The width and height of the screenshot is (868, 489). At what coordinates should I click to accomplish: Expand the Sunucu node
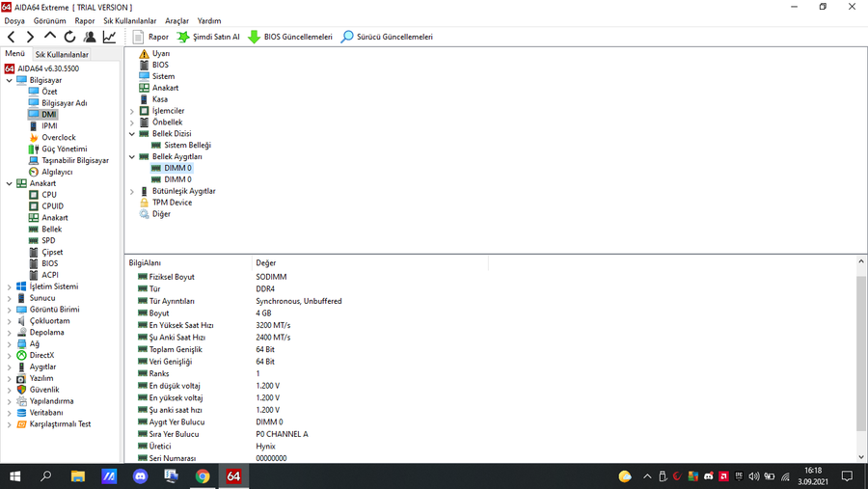9,298
